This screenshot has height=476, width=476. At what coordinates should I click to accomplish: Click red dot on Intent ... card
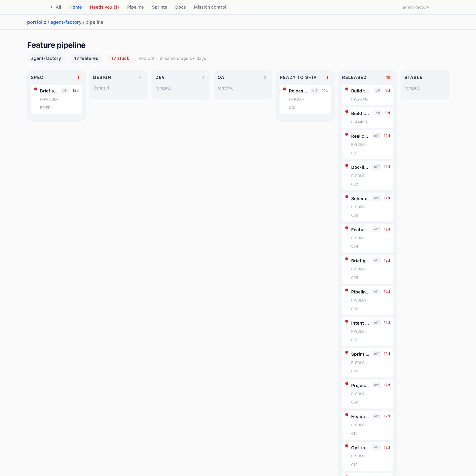[347, 321]
